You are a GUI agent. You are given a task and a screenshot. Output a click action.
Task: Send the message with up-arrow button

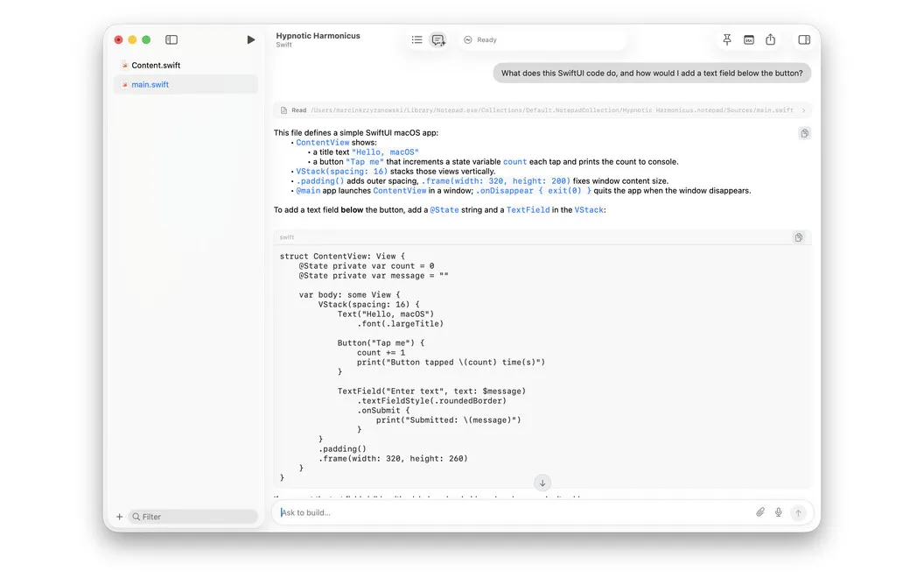pyautogui.click(x=798, y=512)
